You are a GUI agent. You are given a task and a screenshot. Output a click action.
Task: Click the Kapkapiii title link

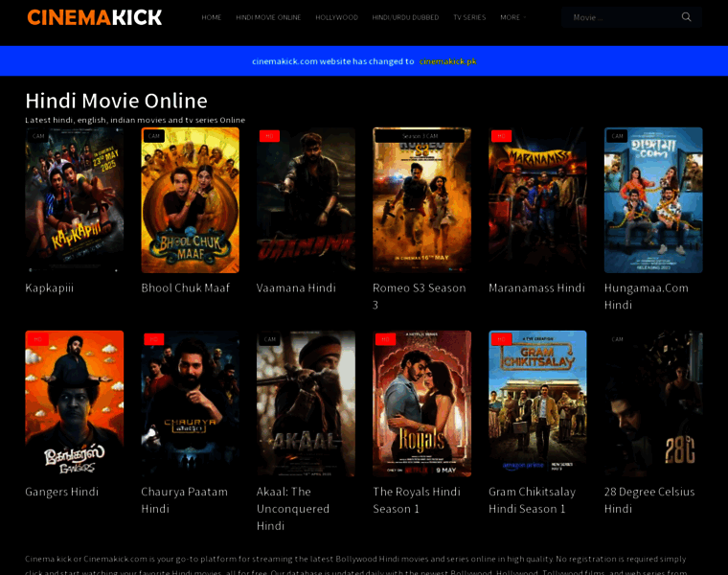point(49,287)
